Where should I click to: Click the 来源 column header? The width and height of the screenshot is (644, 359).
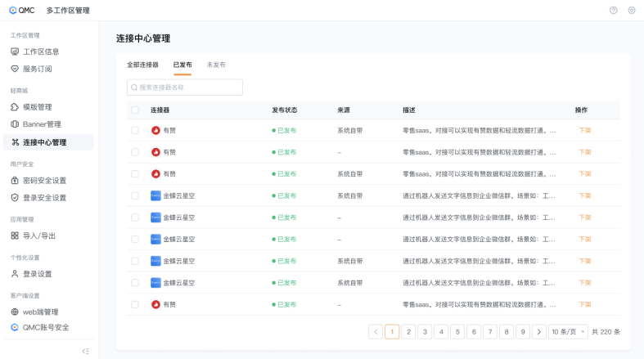344,110
